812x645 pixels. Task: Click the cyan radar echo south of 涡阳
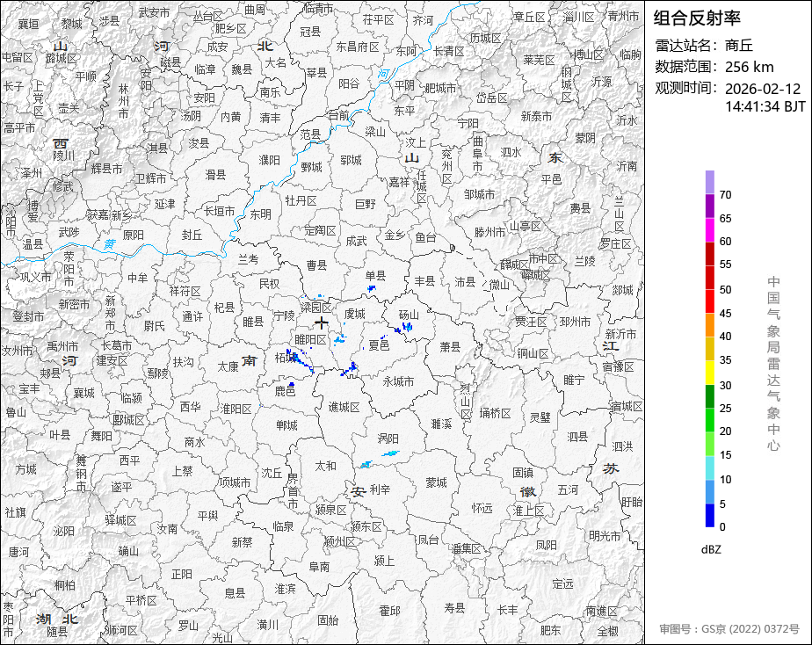(x=390, y=453)
